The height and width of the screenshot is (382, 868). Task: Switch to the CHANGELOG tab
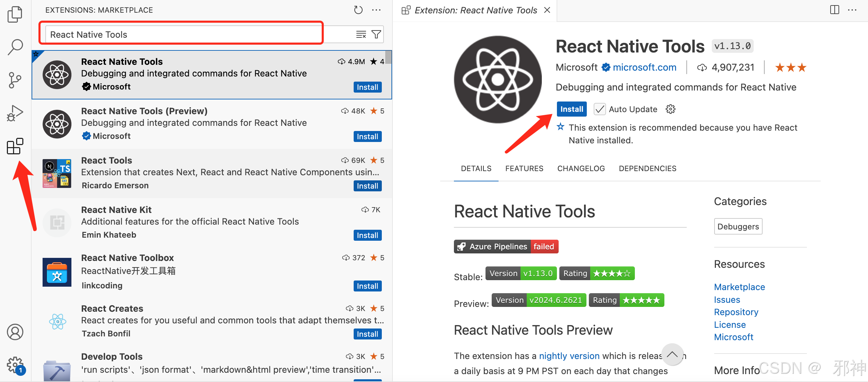pos(581,168)
